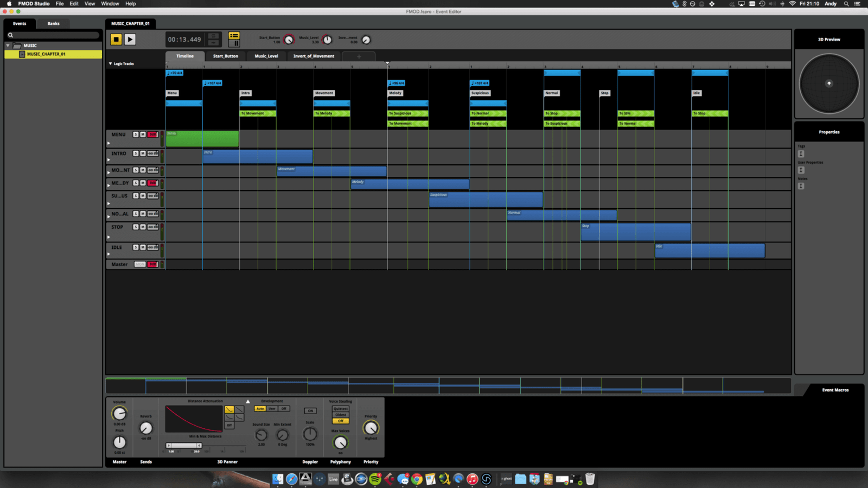The image size is (868, 488).
Task: Click the Priority knob
Action: click(371, 428)
